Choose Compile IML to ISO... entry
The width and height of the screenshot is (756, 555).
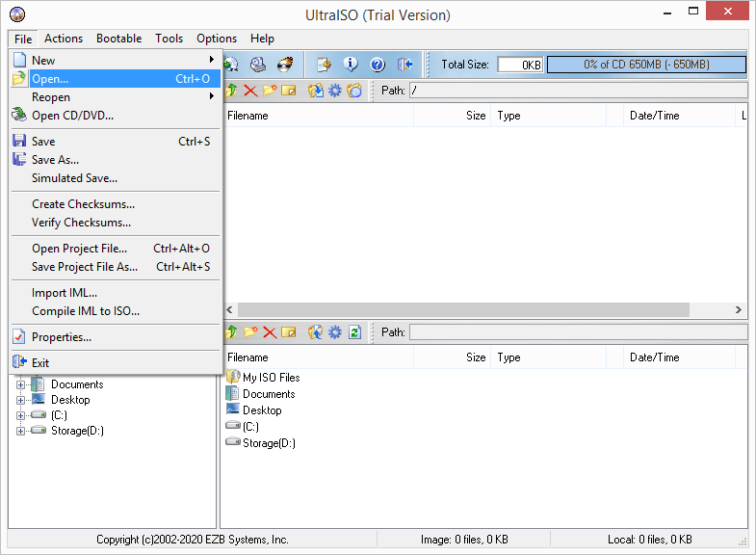[x=116, y=311]
